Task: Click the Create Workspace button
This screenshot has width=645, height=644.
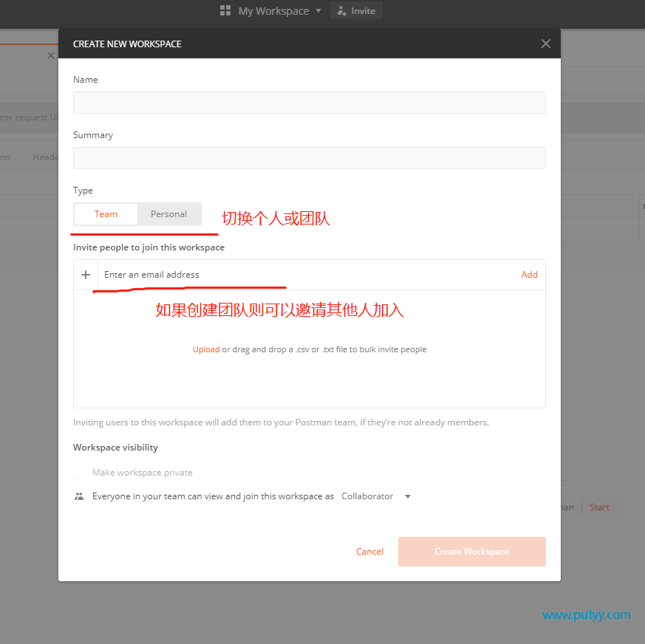Action: pyautogui.click(x=472, y=552)
